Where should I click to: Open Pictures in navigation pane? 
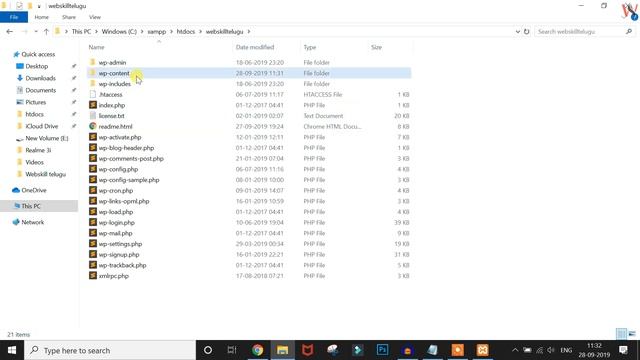tap(36, 102)
